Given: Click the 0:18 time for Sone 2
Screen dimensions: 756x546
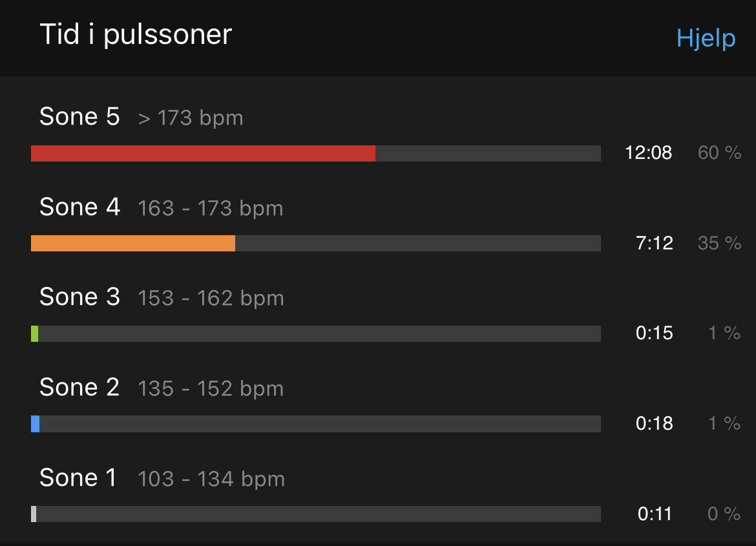Looking at the screenshot, I should click(655, 423).
